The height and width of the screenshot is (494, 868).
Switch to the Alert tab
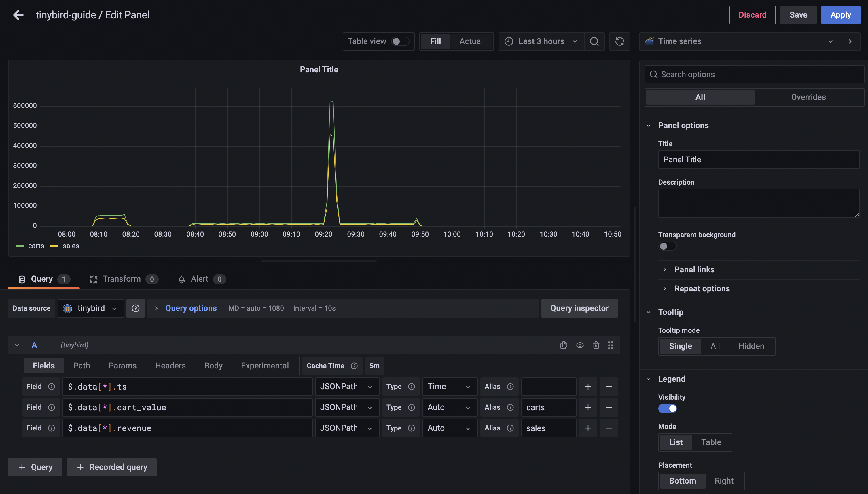tap(202, 279)
